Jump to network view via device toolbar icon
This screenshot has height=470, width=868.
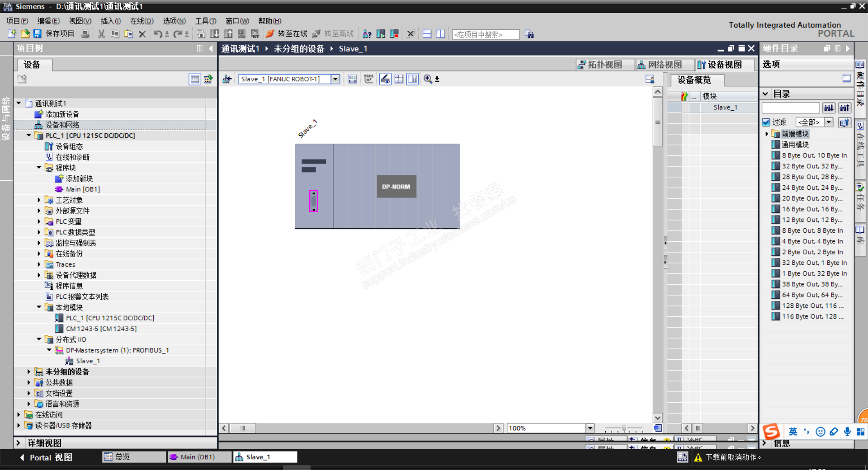tap(227, 79)
